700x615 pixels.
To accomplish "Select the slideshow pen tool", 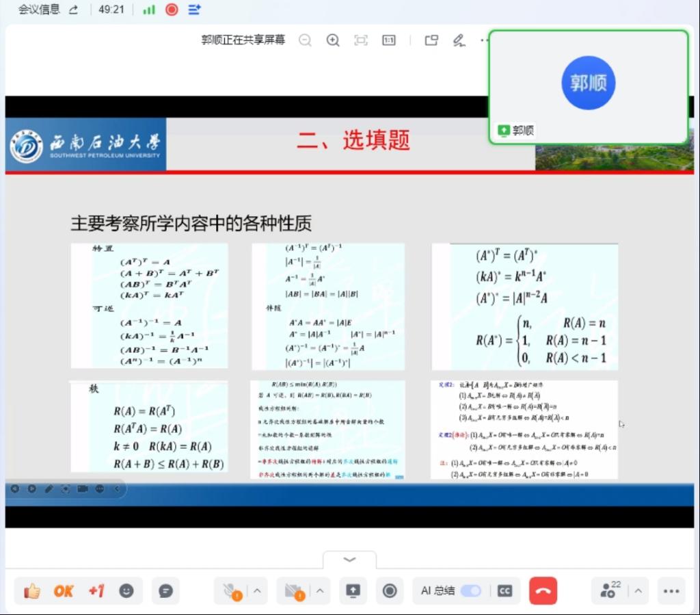I will 49,489.
